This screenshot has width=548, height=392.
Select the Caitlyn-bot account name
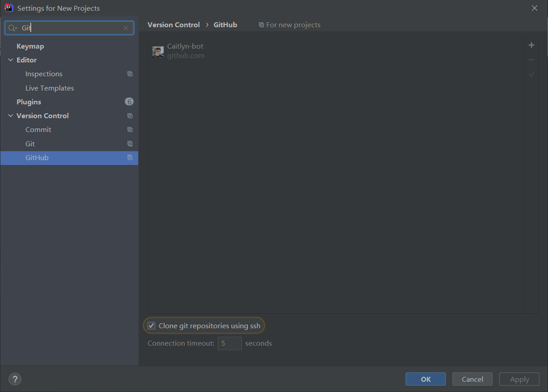point(185,46)
